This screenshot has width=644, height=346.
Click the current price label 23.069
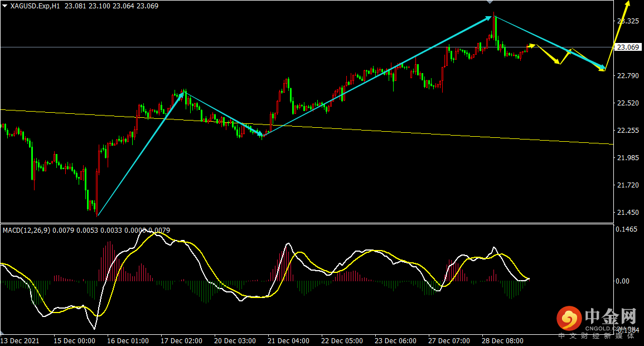(x=628, y=47)
